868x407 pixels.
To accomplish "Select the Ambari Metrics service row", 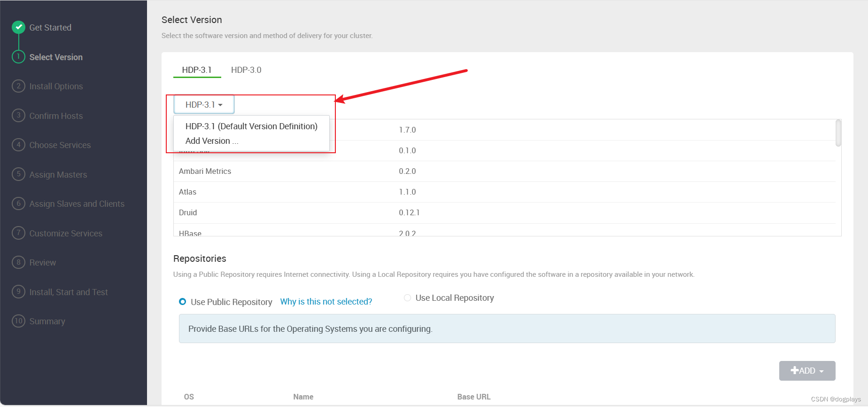I will (x=504, y=171).
